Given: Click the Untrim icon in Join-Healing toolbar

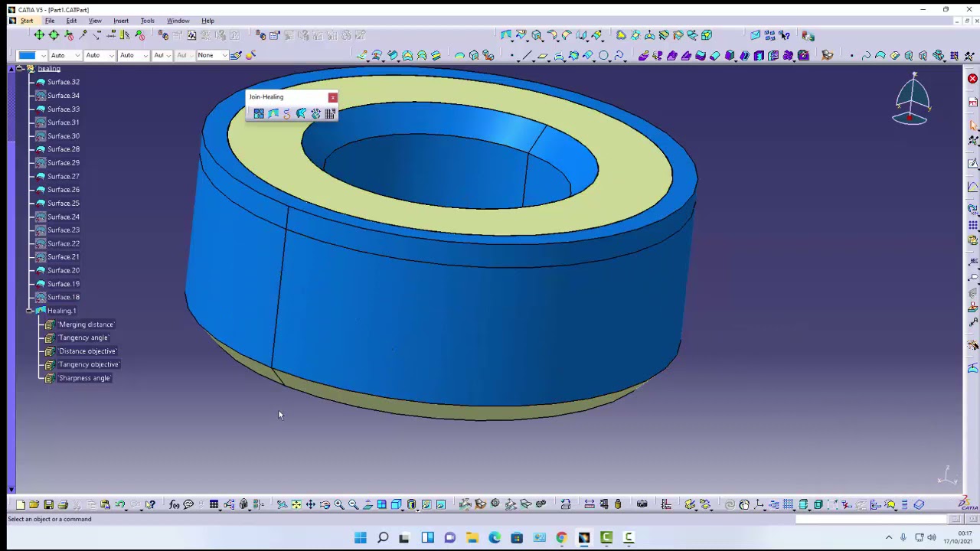Looking at the screenshot, I should [302, 113].
